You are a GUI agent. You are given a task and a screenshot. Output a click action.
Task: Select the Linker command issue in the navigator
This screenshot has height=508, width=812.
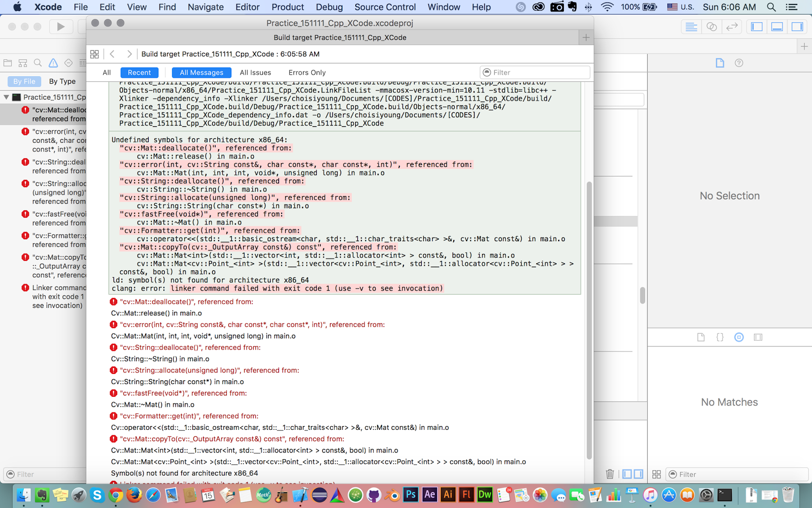point(53,297)
